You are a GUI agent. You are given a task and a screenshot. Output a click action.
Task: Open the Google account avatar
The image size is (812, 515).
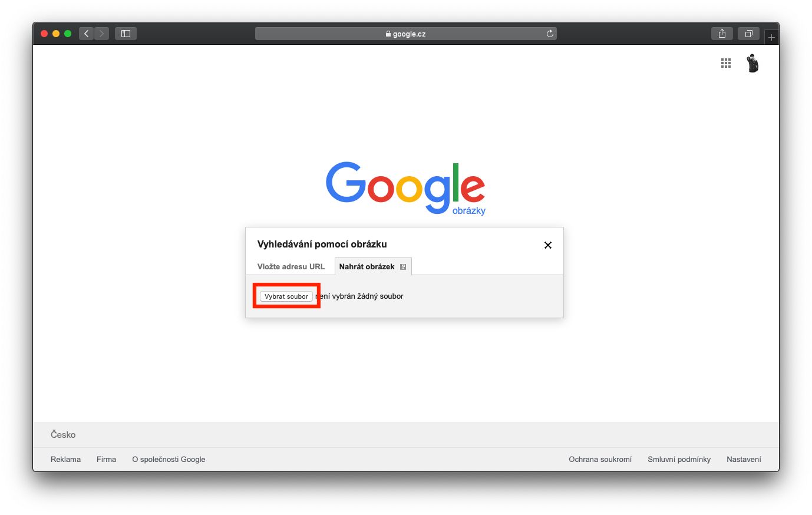coord(752,63)
